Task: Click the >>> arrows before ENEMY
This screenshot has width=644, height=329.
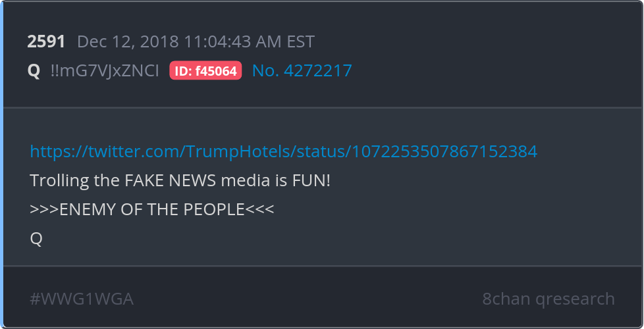Action: tap(44, 209)
